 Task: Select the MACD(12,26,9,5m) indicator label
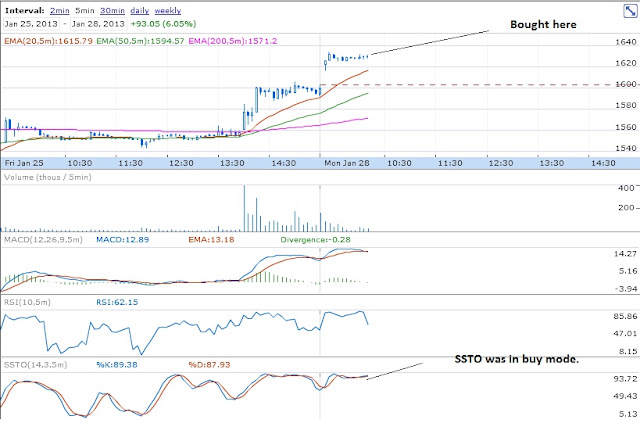click(43, 239)
